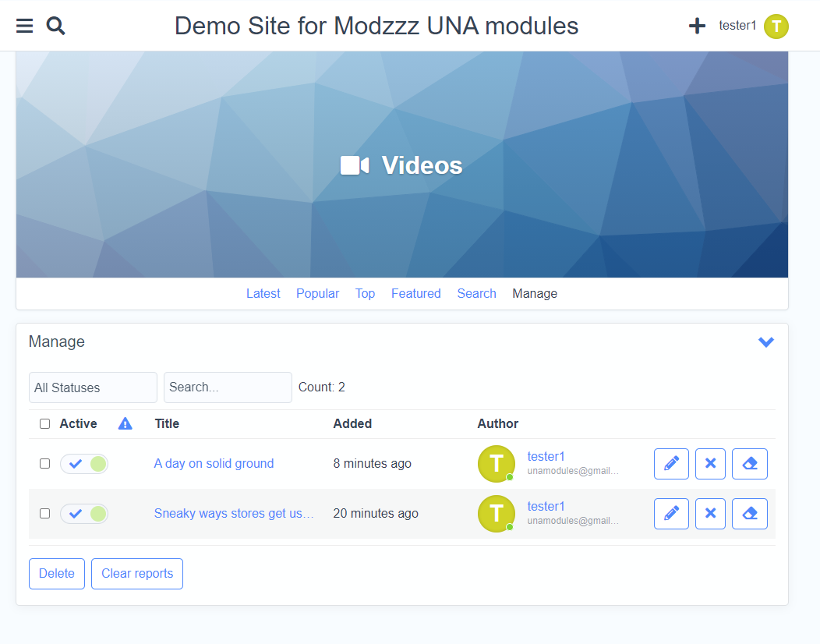The image size is (820, 644).
Task: Delete "A day on solid ground" using X icon
Action: [710, 464]
